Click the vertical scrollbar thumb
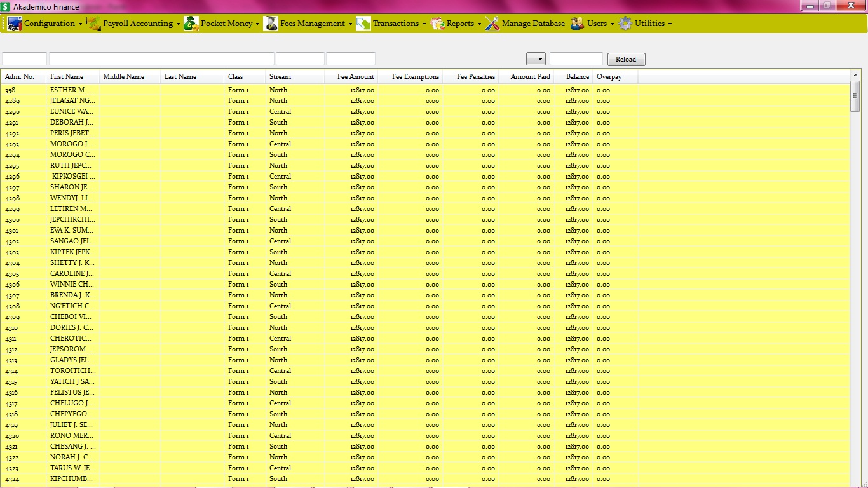The width and height of the screenshot is (868, 488). click(855, 97)
